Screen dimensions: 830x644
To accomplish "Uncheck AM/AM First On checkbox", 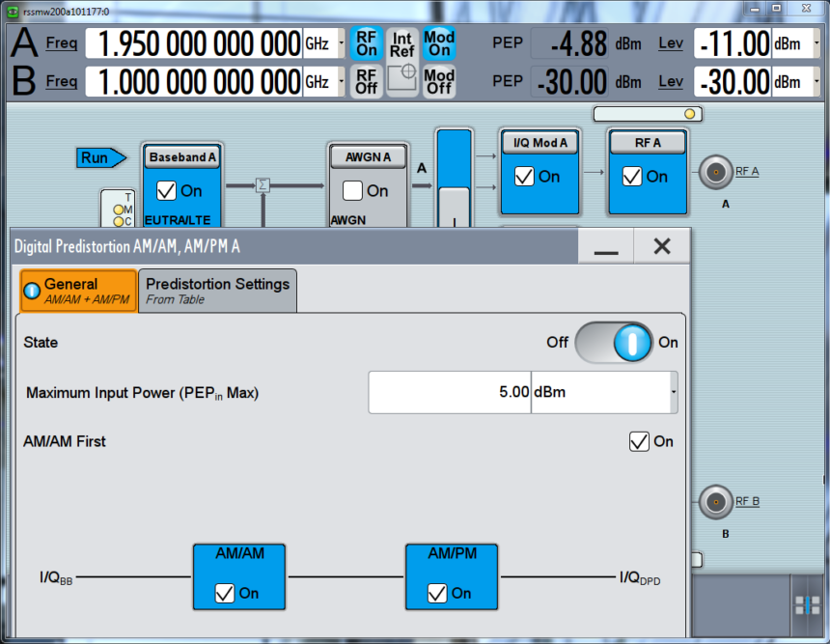I will click(639, 441).
